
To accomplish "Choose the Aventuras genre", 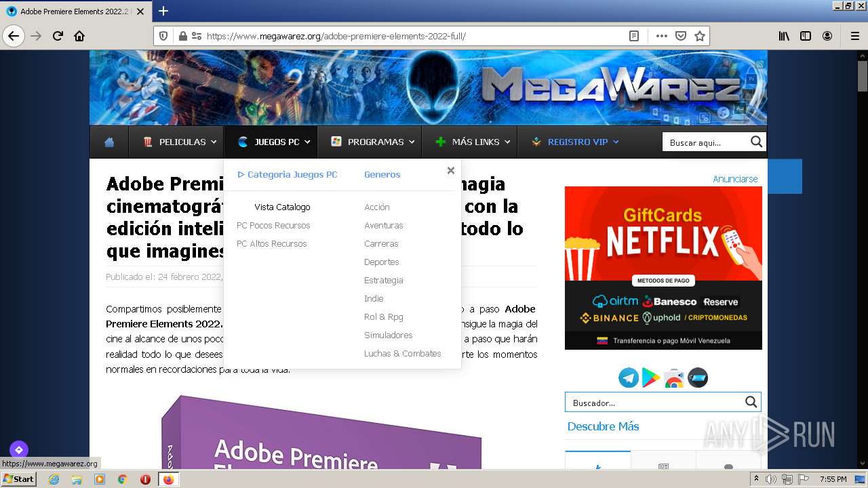I will tap(384, 226).
